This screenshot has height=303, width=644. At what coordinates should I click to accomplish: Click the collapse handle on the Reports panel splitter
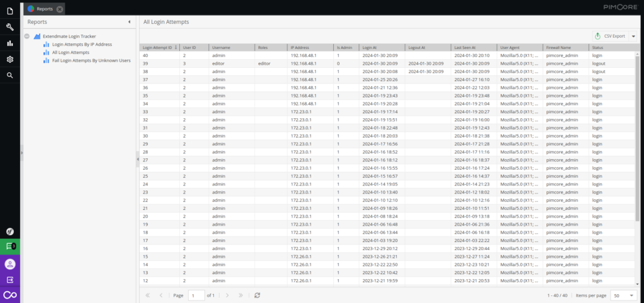point(138,159)
